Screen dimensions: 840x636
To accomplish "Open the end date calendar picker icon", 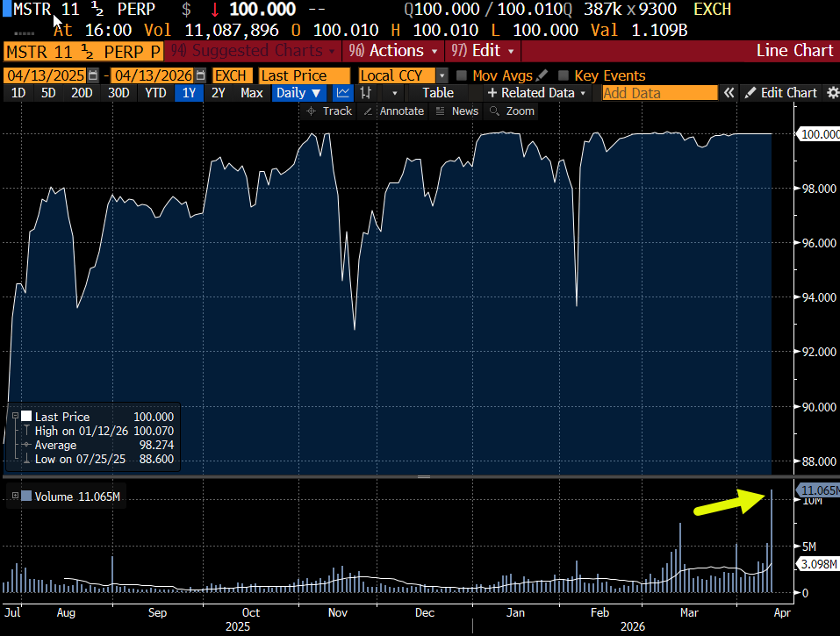I will (x=200, y=75).
